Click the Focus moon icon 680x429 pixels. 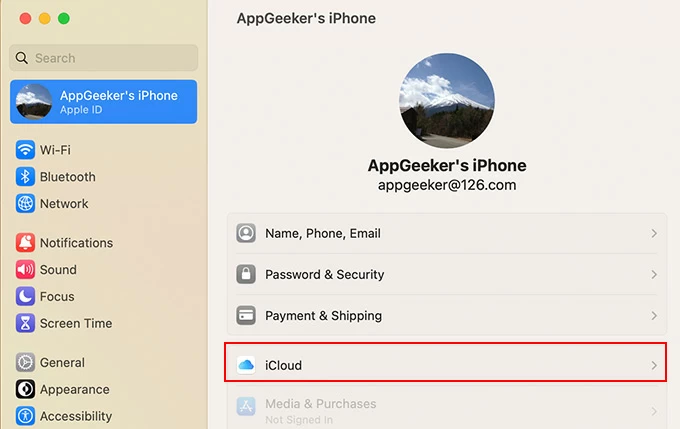pos(26,297)
